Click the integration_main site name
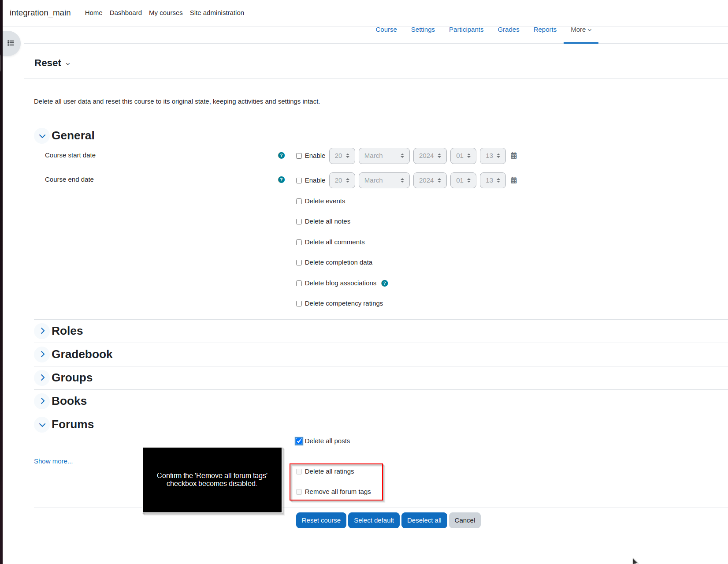The width and height of the screenshot is (728, 564). click(x=40, y=13)
